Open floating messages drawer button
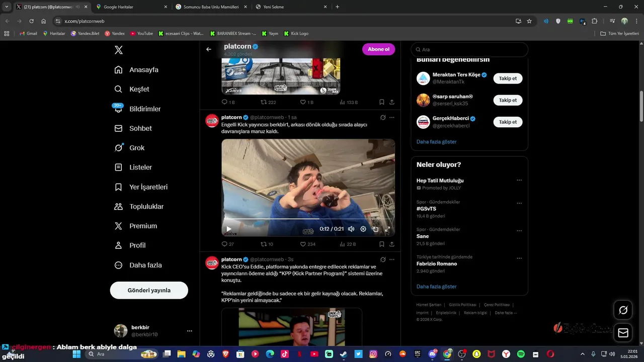644x362 pixels. [x=623, y=333]
